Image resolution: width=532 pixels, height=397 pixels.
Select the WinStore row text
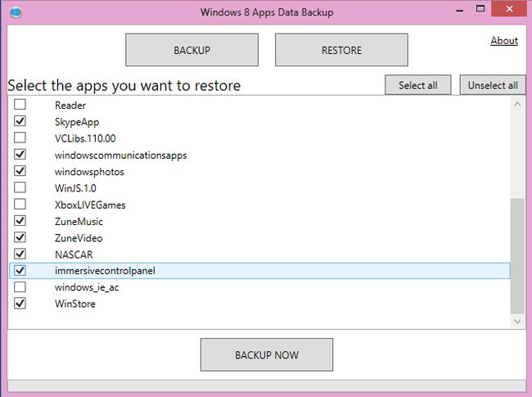click(x=75, y=304)
